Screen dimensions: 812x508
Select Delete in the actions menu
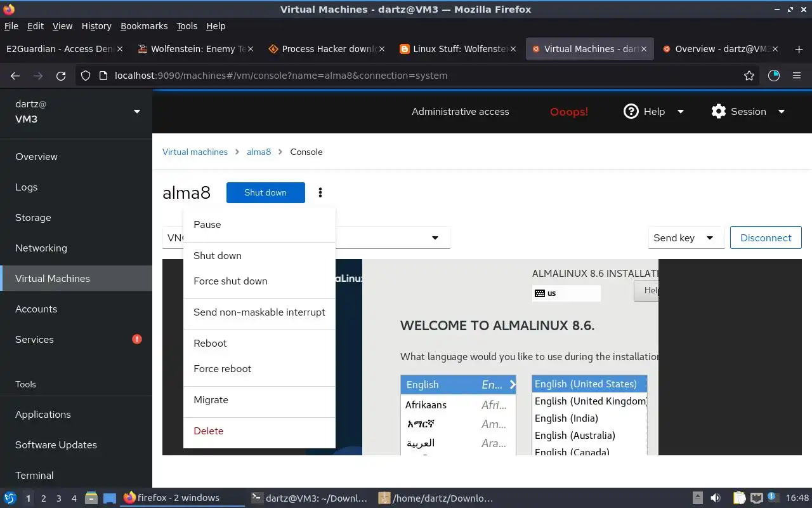259,431
